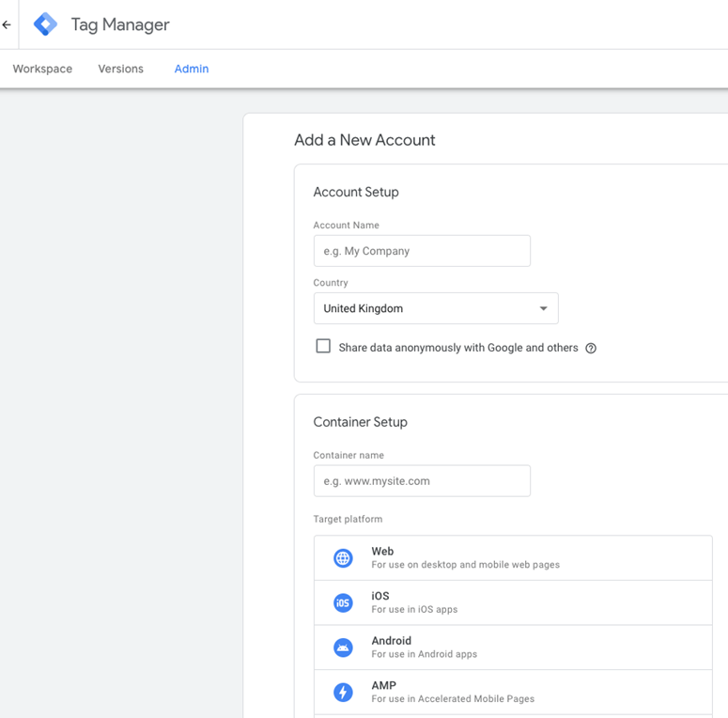This screenshot has width=728, height=718.
Task: Click the 'AMP' platform title text
Action: [x=383, y=685]
